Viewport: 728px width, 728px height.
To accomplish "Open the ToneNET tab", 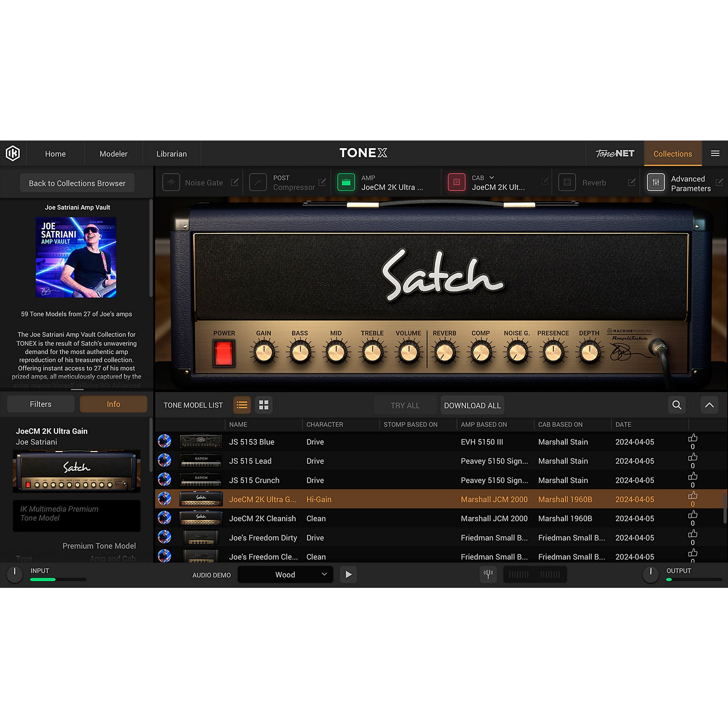I will tap(615, 154).
